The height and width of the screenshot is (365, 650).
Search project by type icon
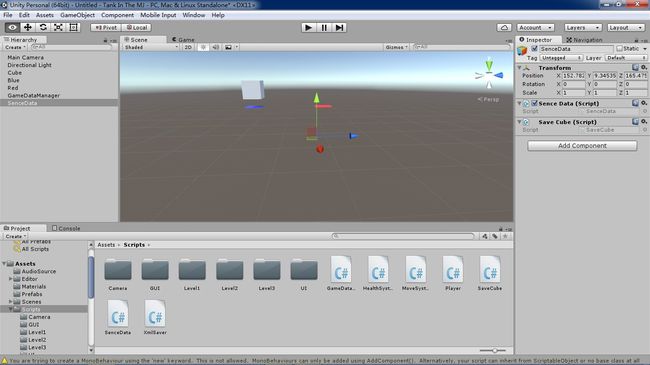pyautogui.click(x=485, y=236)
